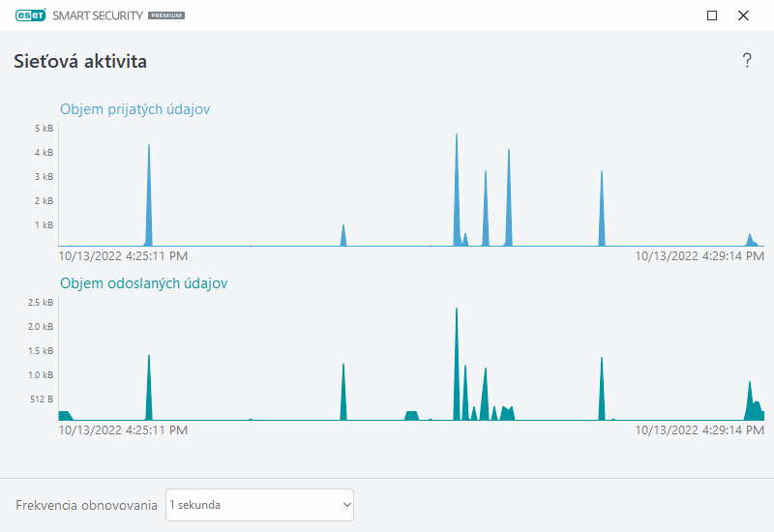Click the 1 kB axis label
774x532 pixels.
[x=44, y=225]
